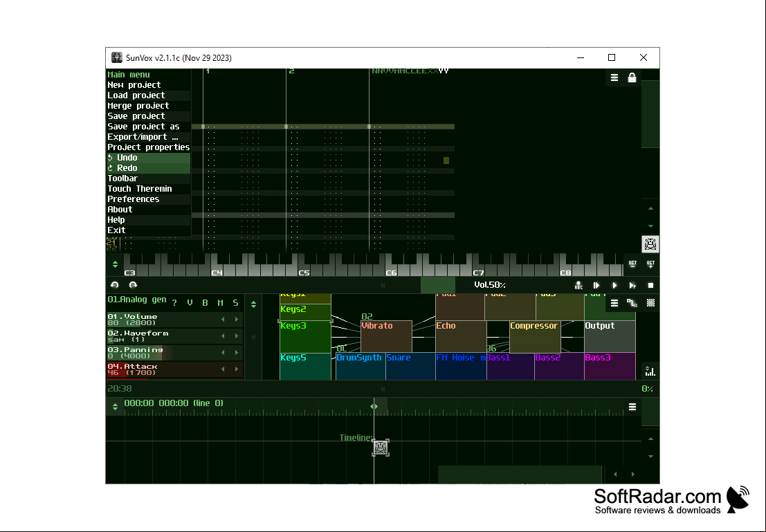Play from current position
This screenshot has width=766, height=532.
614,285
